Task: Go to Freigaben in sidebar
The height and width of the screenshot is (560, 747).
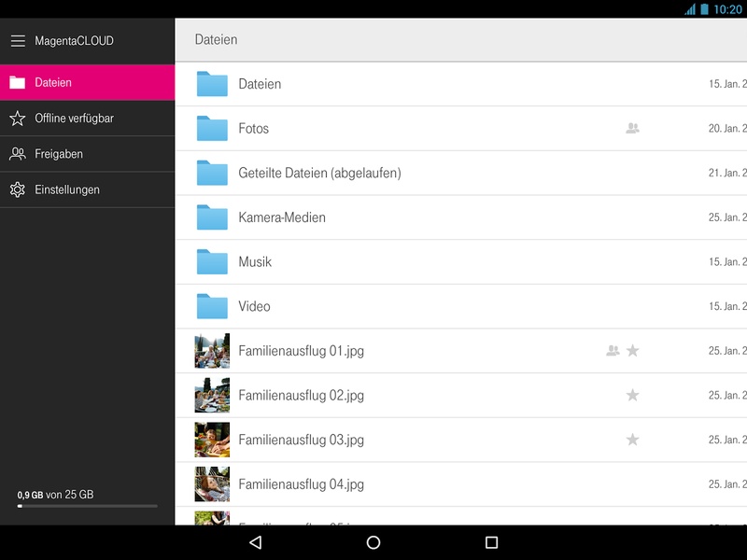Action: click(87, 154)
